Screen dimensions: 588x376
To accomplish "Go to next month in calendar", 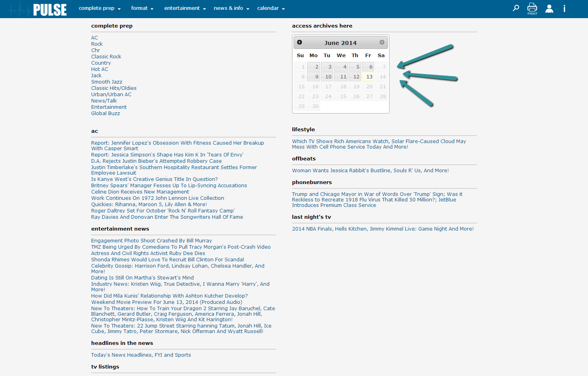I will click(x=382, y=42).
